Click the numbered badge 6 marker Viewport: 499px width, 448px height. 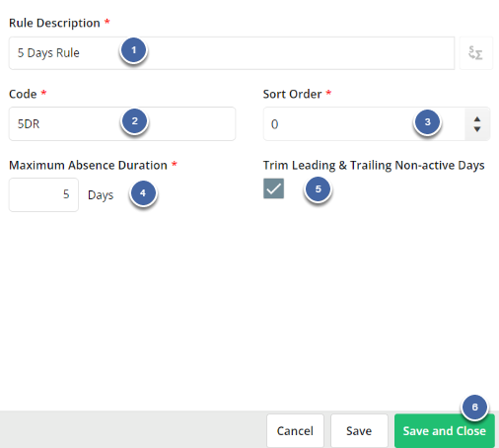tap(474, 408)
